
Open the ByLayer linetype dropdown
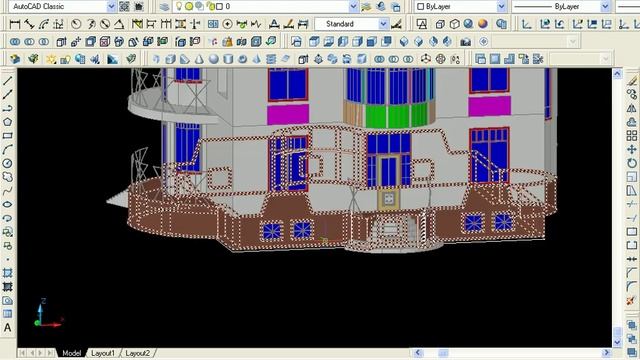click(605, 7)
